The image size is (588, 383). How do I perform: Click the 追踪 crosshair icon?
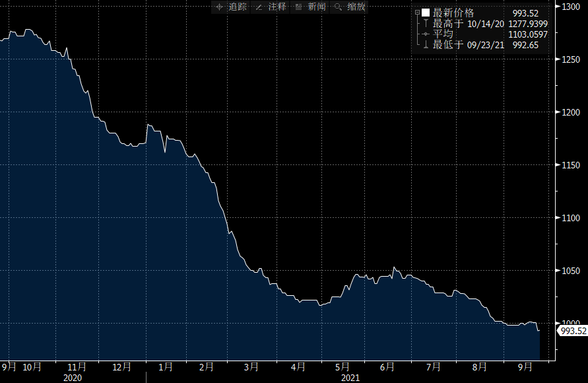[x=220, y=7]
